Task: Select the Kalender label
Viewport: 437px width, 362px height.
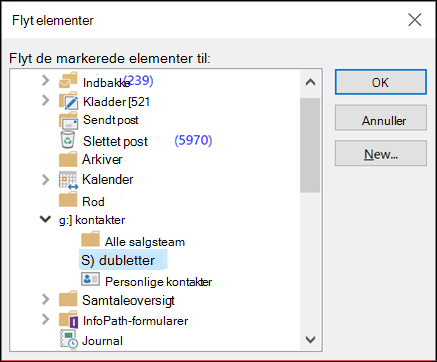Action: (108, 179)
